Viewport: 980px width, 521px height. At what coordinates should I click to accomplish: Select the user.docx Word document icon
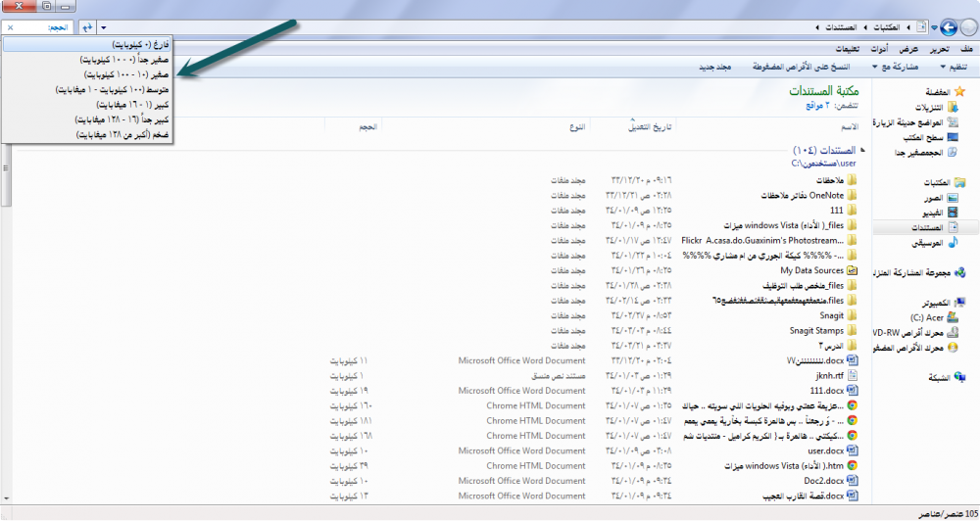point(852,450)
